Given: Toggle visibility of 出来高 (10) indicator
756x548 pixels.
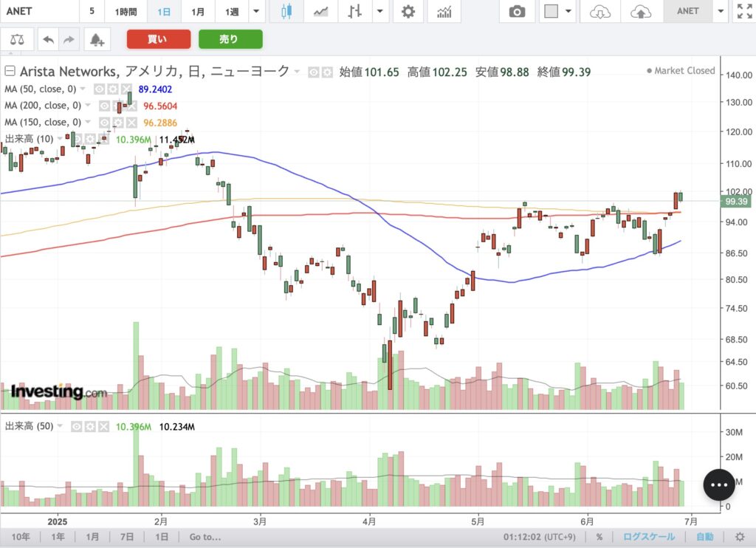Looking at the screenshot, I should tap(77, 140).
